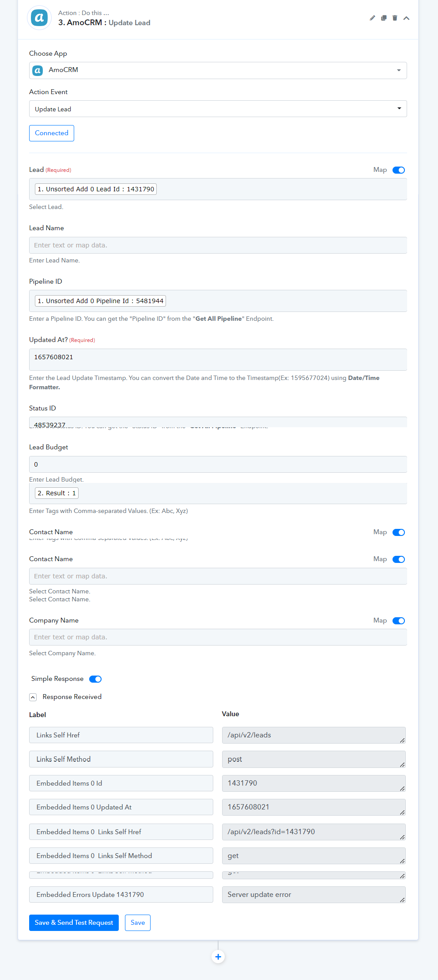Click AmoCRM icon inside Choose App field
Screen dimensions: 438x980
(x=38, y=70)
